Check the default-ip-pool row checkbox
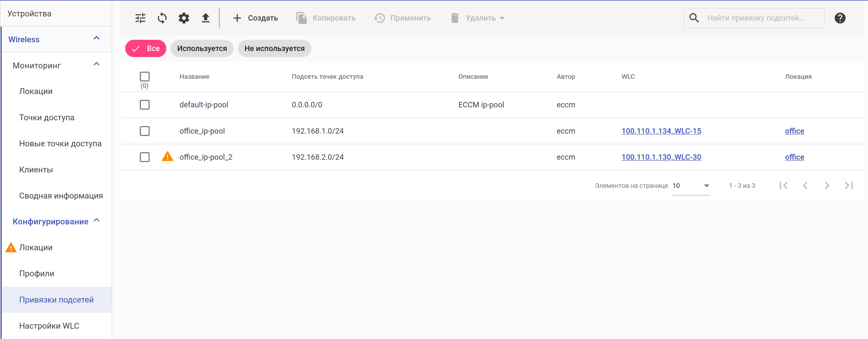 [x=144, y=105]
